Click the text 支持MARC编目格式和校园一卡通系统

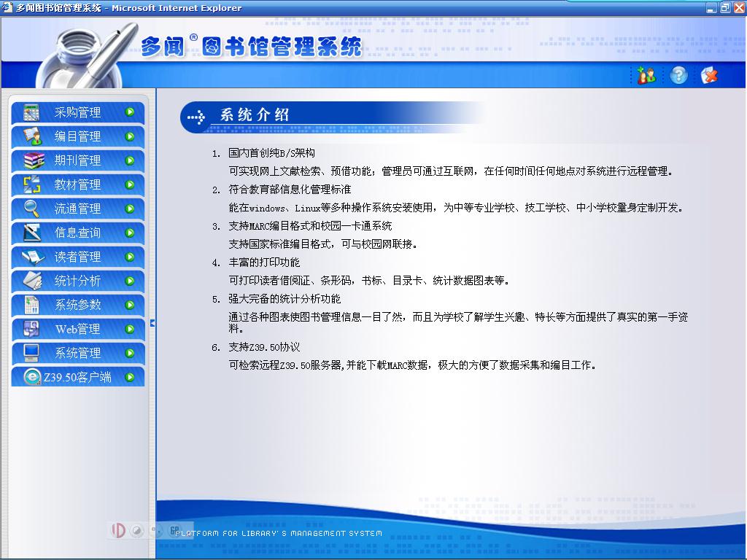310,226
